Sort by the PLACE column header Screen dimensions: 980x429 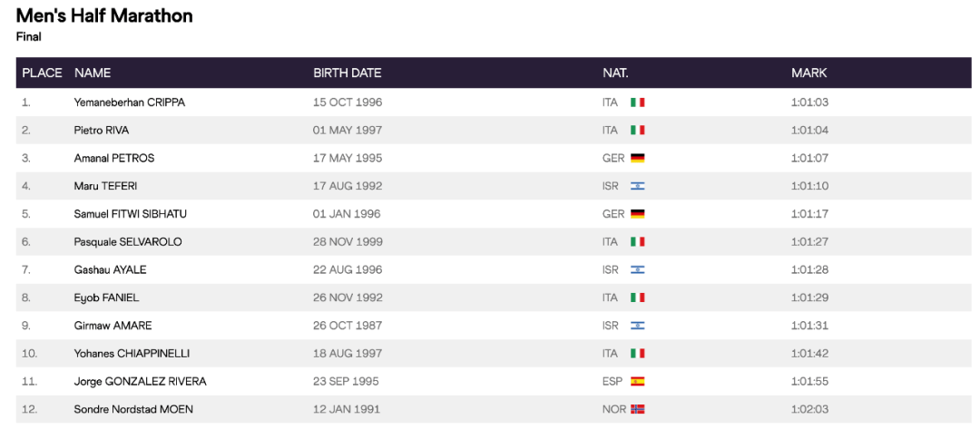pos(42,73)
